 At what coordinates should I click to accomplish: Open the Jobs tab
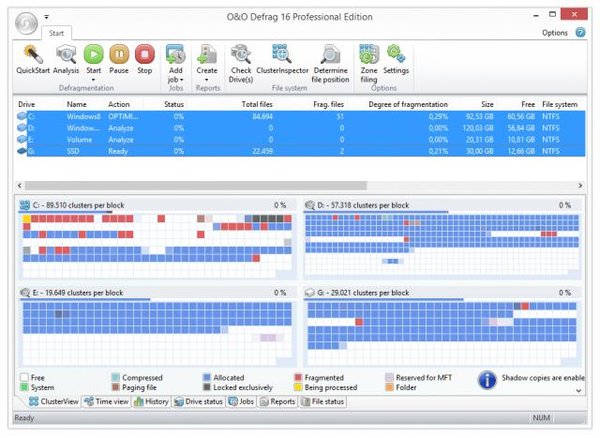pyautogui.click(x=241, y=401)
